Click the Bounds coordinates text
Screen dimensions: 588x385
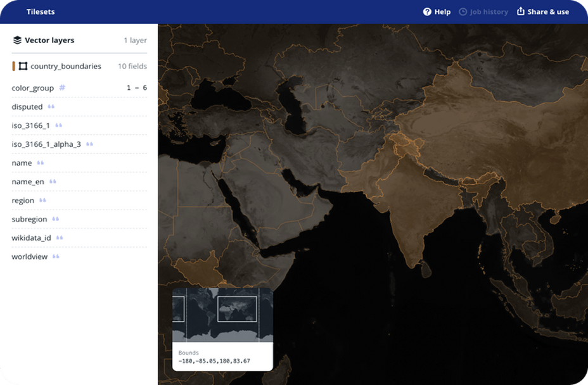tap(214, 361)
